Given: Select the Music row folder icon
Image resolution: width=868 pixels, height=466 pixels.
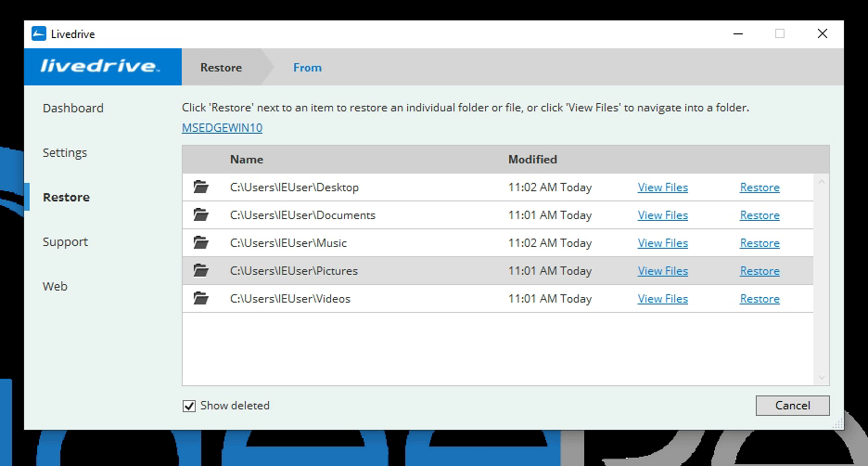Looking at the screenshot, I should pos(201,243).
